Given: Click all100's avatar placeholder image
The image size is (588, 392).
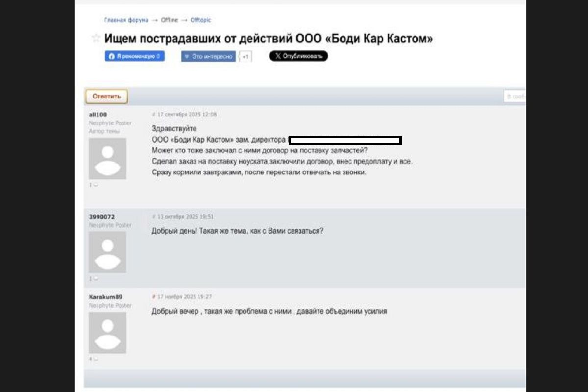Looking at the screenshot, I should [x=107, y=158].
